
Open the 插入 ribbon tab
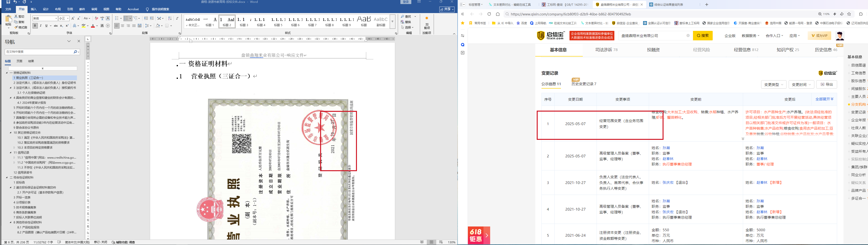click(x=33, y=9)
